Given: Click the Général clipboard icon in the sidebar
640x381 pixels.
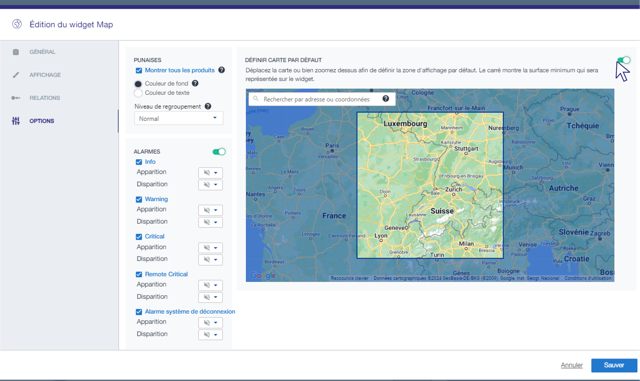Looking at the screenshot, I should pyautogui.click(x=16, y=52).
